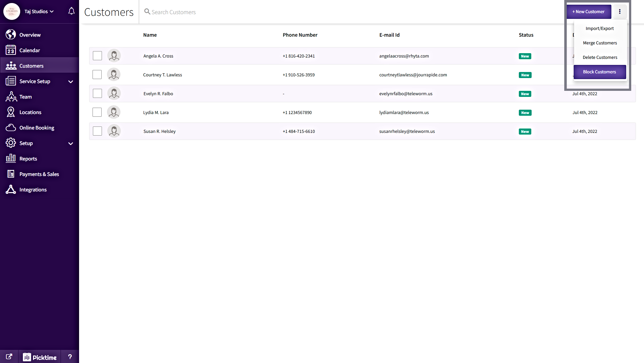Viewport: 644px width, 363px height.
Task: Open the Online Booking cloud icon
Action: point(11,128)
